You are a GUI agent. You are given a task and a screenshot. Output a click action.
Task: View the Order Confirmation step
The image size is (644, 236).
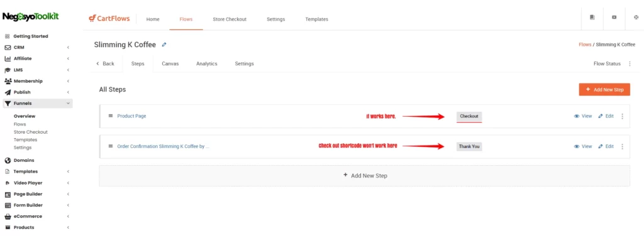[583, 147]
